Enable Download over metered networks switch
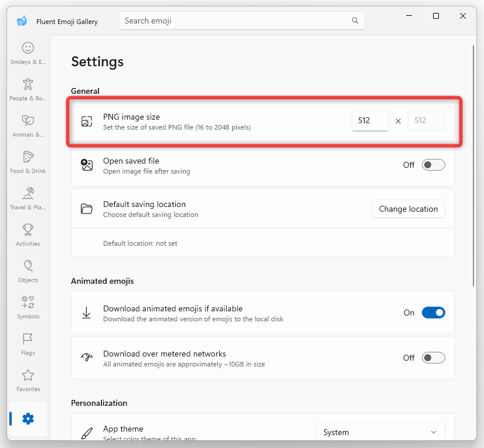 (x=434, y=358)
